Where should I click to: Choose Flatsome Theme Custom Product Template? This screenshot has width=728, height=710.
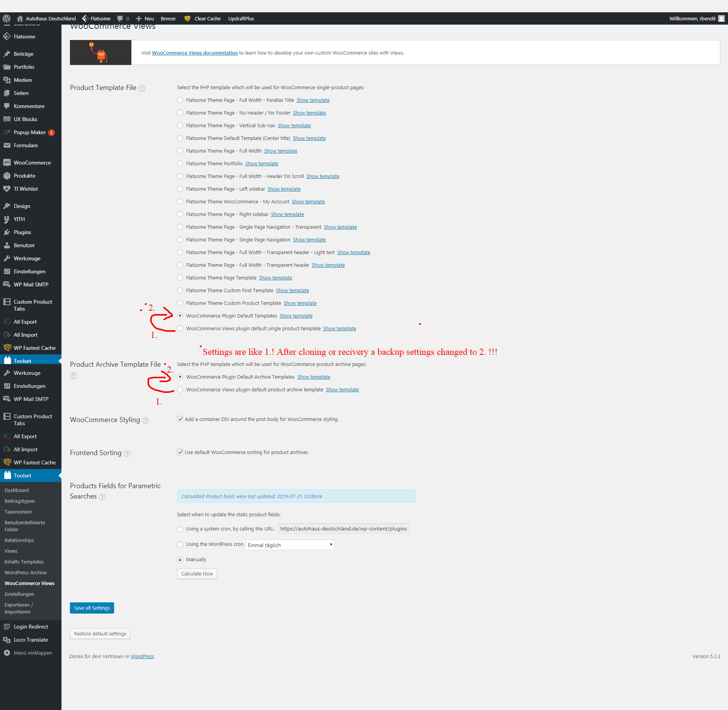[180, 303]
